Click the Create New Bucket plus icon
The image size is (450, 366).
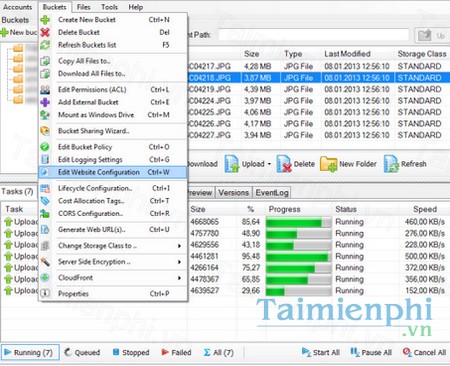tap(45, 20)
